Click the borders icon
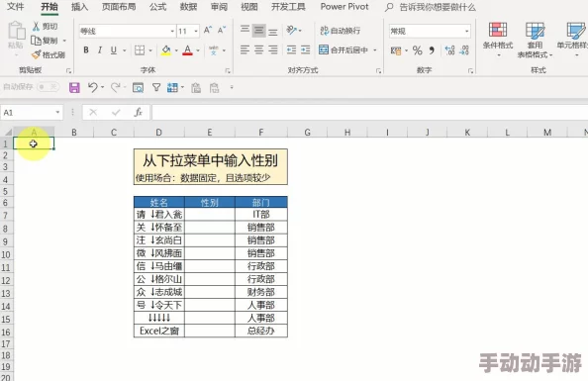The height and width of the screenshot is (381, 588). click(x=140, y=49)
